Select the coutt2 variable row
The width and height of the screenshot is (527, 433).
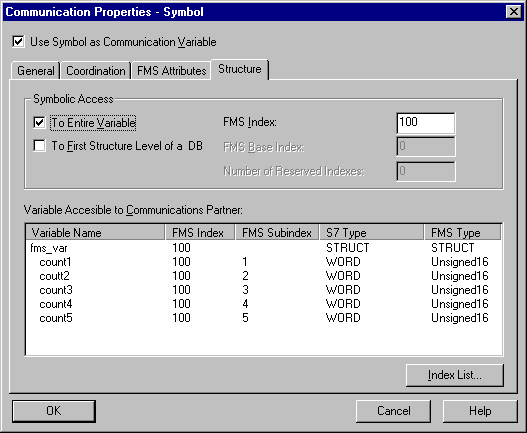(x=264, y=276)
